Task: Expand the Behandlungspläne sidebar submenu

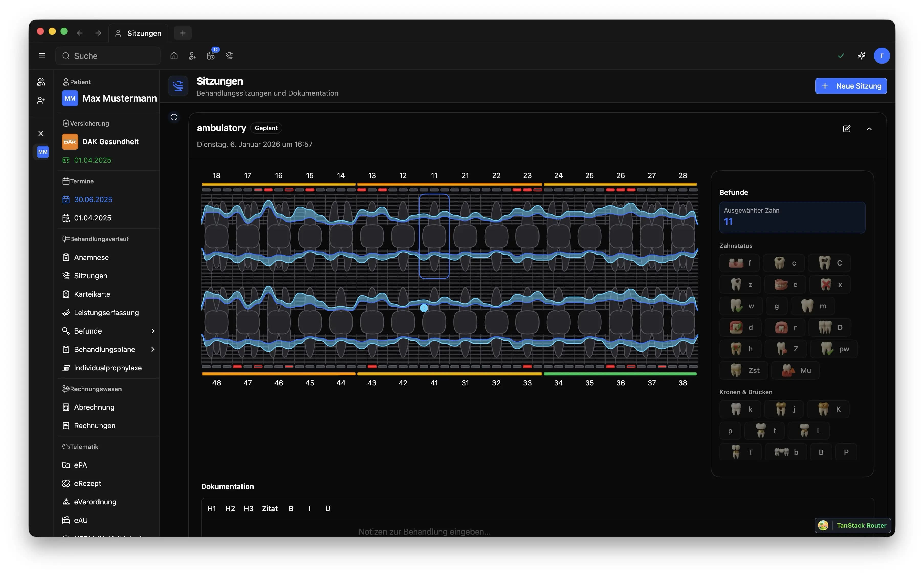Action: 153,349
